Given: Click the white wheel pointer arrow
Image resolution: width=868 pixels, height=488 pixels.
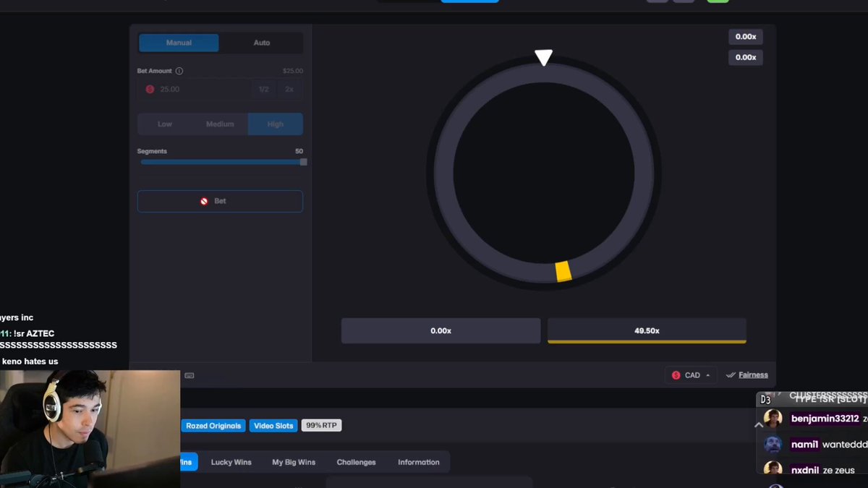Looking at the screenshot, I should 543,58.
